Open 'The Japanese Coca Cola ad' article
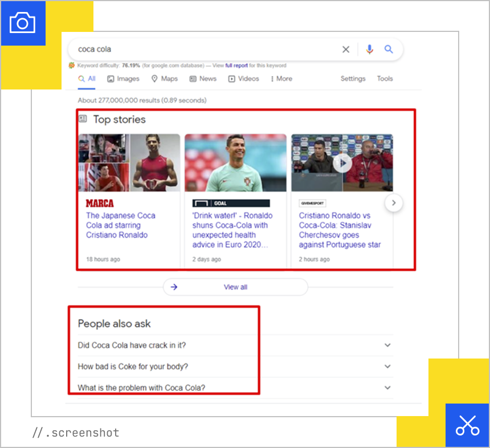This screenshot has height=448, width=490. coord(120,225)
